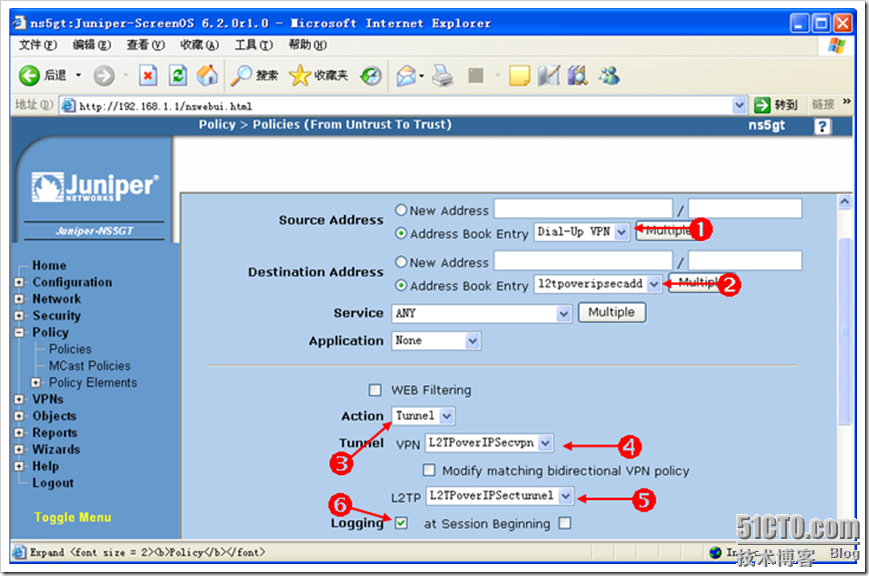The image size is (869, 576).
Task: Select Source New Address radio button
Action: coord(401,210)
